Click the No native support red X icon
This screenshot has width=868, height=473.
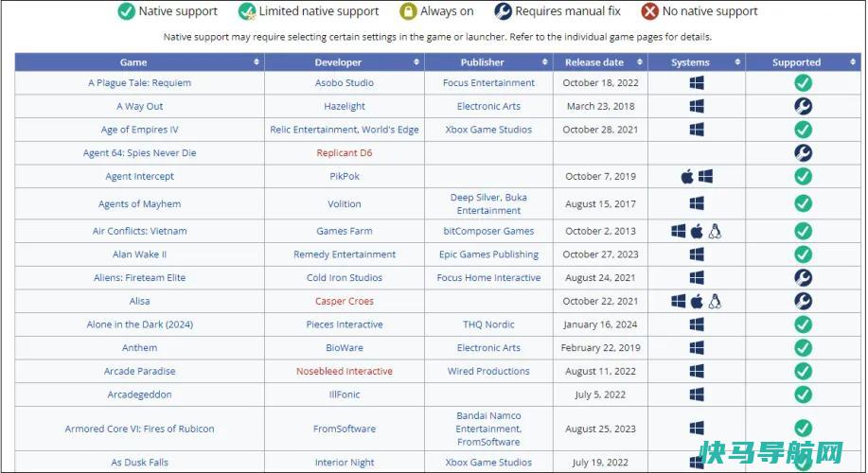click(x=650, y=11)
